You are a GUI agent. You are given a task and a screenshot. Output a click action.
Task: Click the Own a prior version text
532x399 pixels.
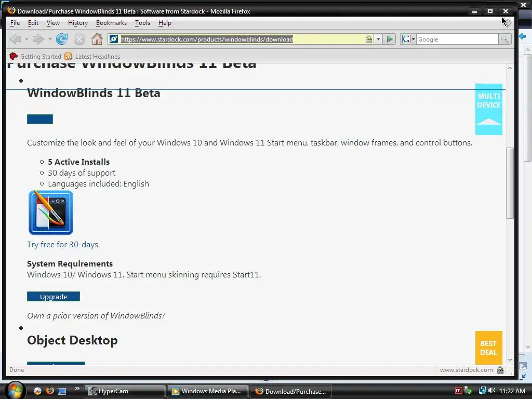[96, 315]
